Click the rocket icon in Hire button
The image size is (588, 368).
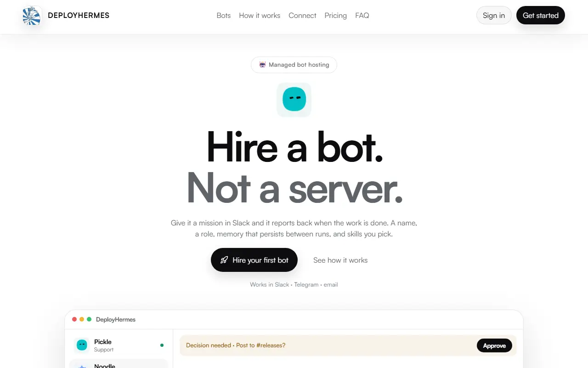pyautogui.click(x=224, y=260)
